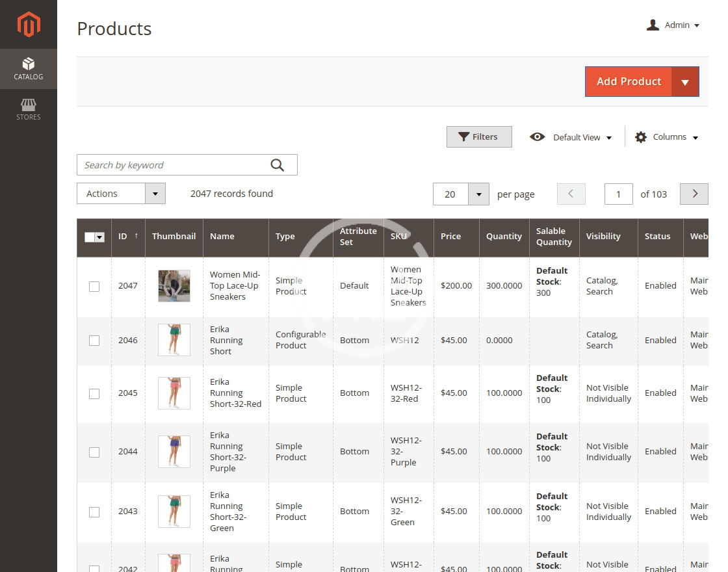The width and height of the screenshot is (728, 572).
Task: Click the search magnifier icon
Action: click(x=278, y=165)
